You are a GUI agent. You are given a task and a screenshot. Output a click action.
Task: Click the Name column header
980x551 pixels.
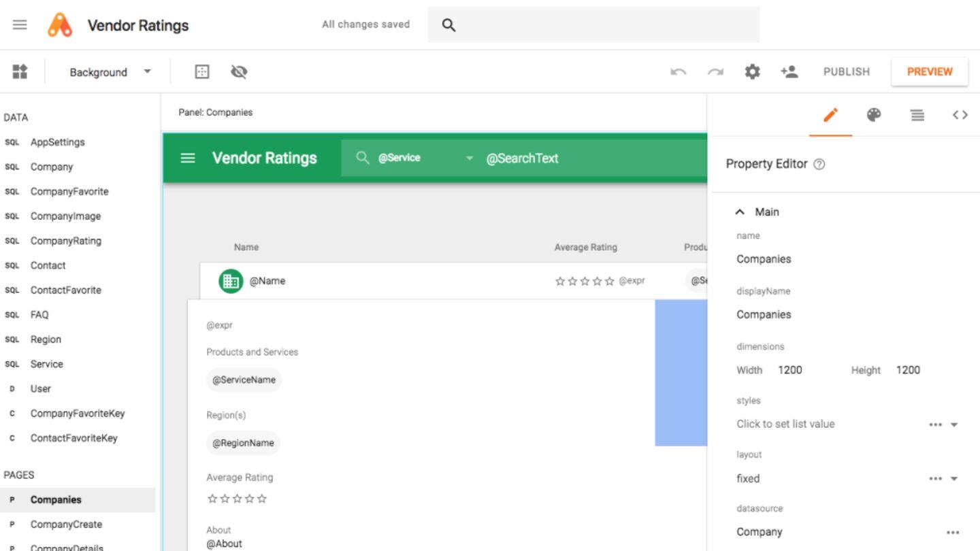pyautogui.click(x=246, y=248)
